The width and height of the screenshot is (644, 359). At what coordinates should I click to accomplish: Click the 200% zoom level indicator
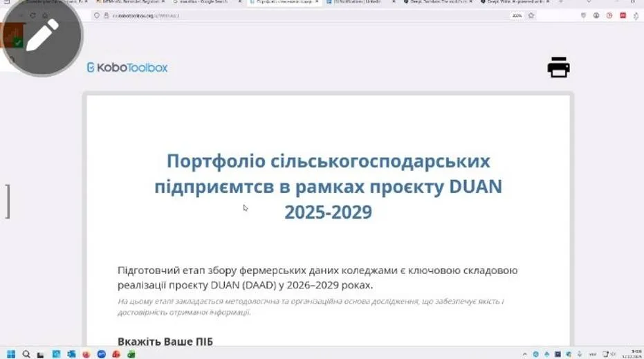516,15
